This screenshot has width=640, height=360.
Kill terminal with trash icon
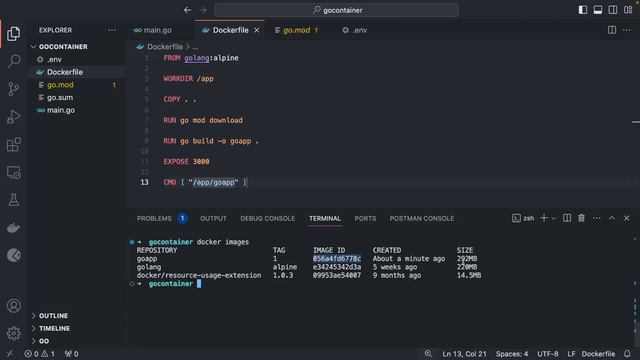(x=581, y=218)
